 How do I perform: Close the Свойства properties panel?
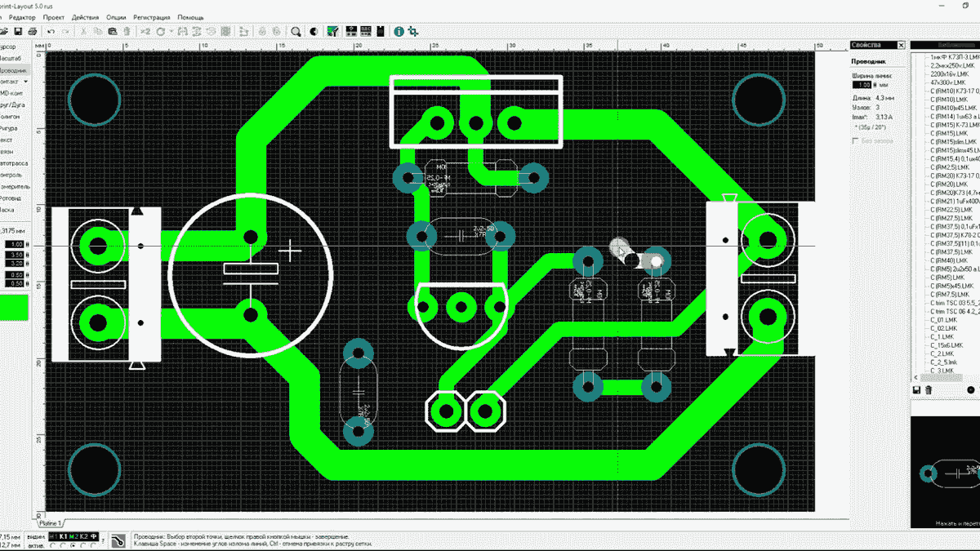pyautogui.click(x=901, y=44)
